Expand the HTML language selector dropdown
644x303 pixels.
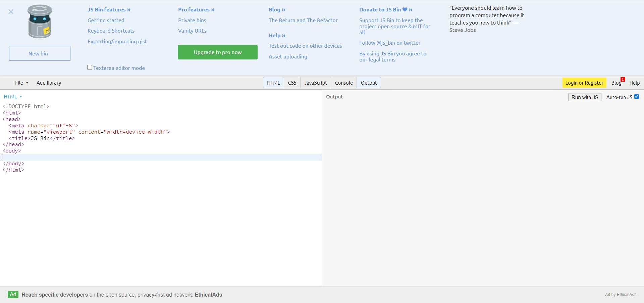click(x=13, y=97)
